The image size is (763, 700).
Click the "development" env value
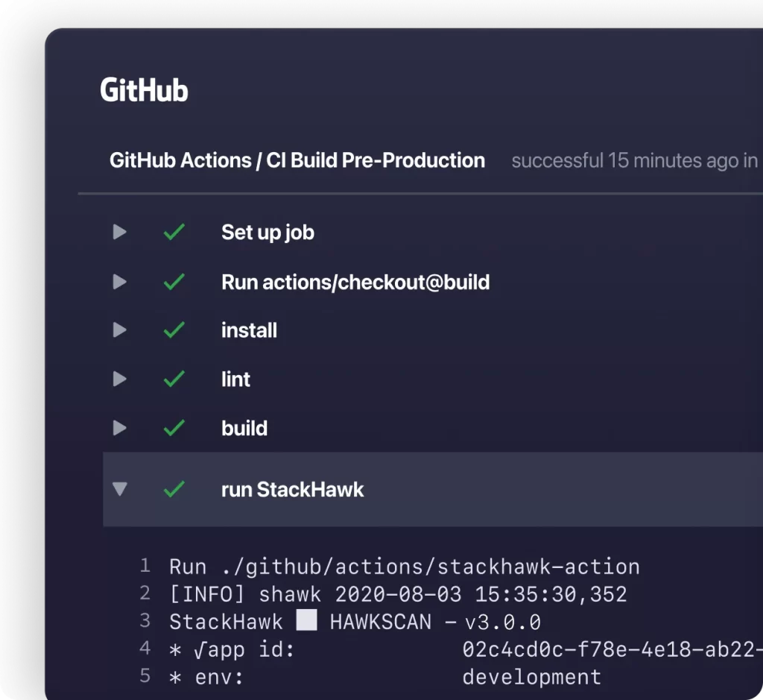pos(531,677)
